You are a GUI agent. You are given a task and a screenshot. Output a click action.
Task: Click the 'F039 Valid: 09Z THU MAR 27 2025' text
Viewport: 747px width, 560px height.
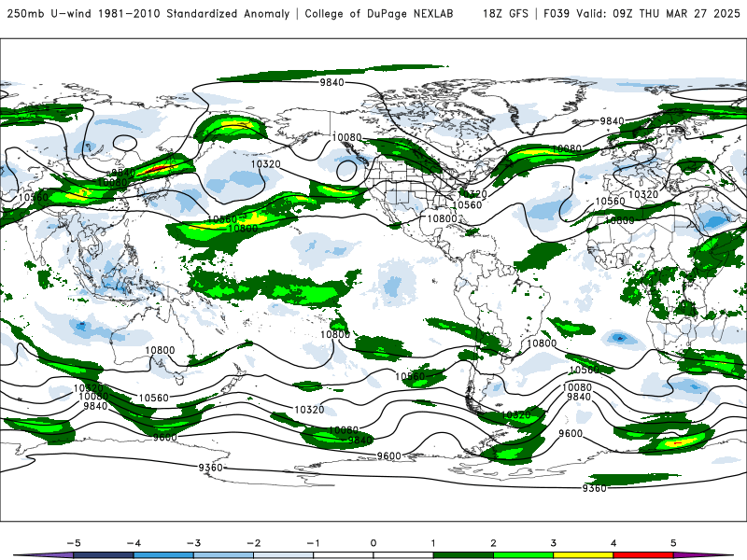[641, 14]
